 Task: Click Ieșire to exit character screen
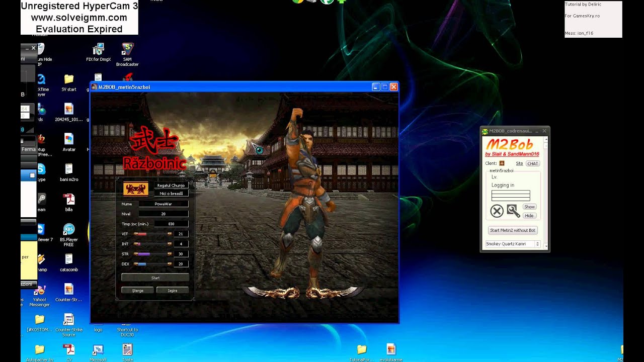(173, 291)
